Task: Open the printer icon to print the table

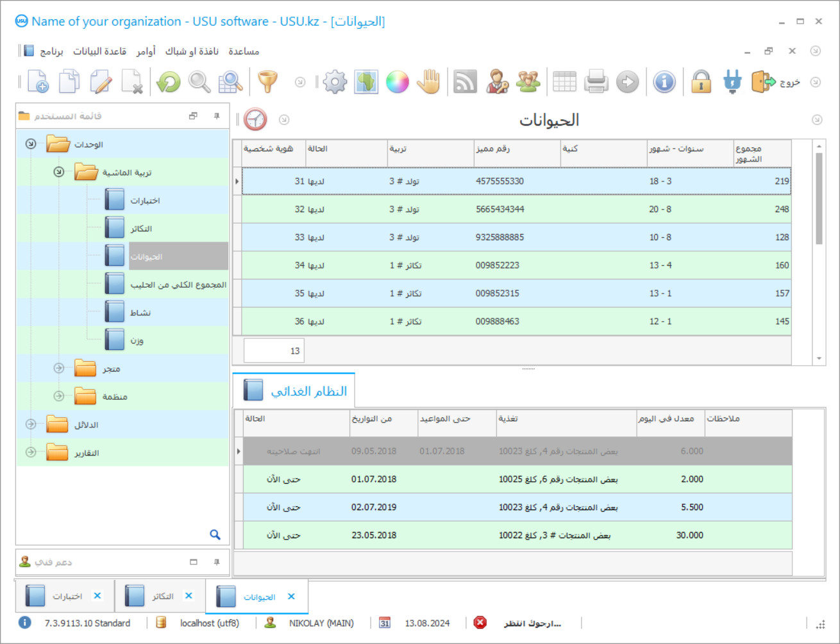Action: (596, 82)
